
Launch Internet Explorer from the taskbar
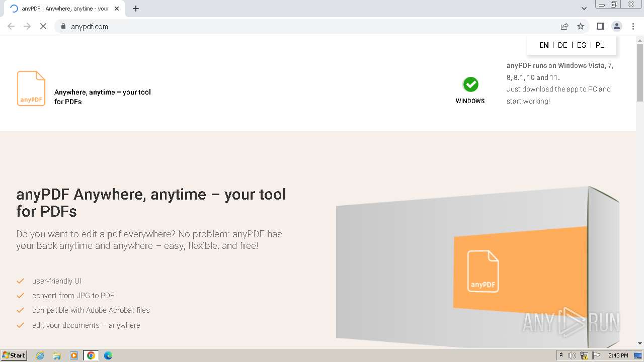pyautogui.click(x=40, y=355)
